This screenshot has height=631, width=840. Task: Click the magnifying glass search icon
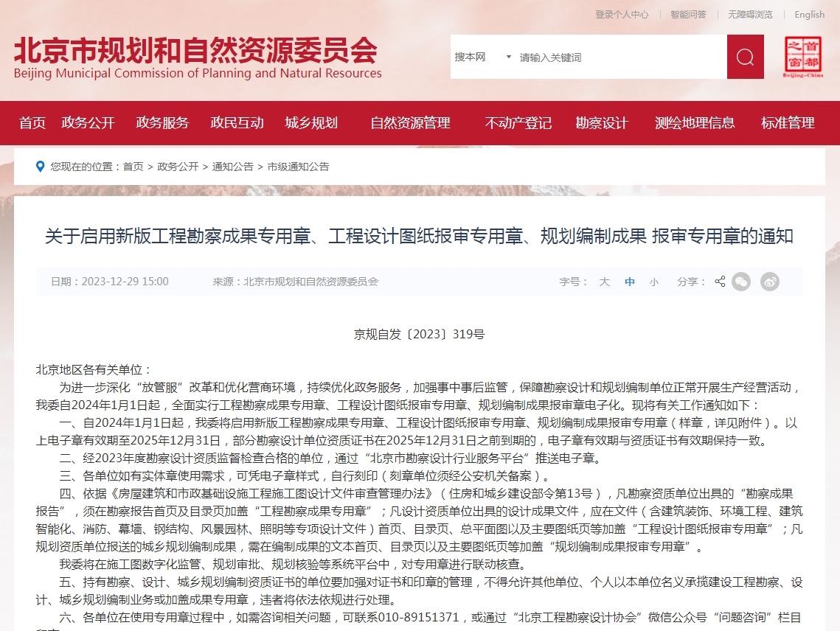(x=744, y=56)
